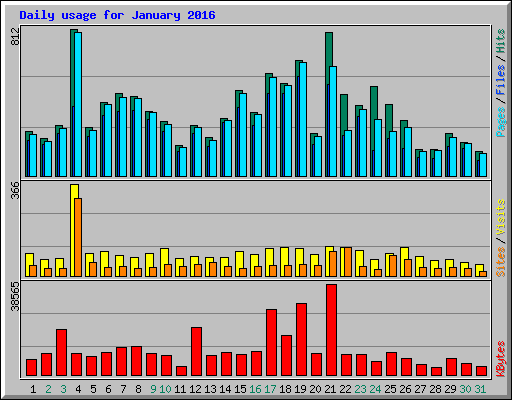Click day 20 on the x-axis

tap(315, 389)
